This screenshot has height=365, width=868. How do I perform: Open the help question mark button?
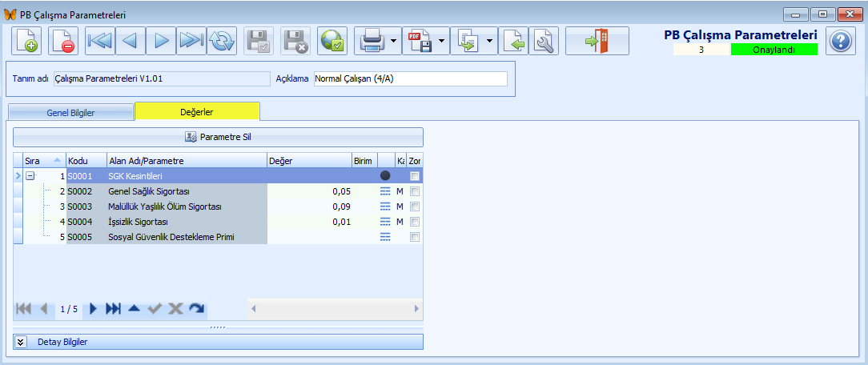(839, 41)
